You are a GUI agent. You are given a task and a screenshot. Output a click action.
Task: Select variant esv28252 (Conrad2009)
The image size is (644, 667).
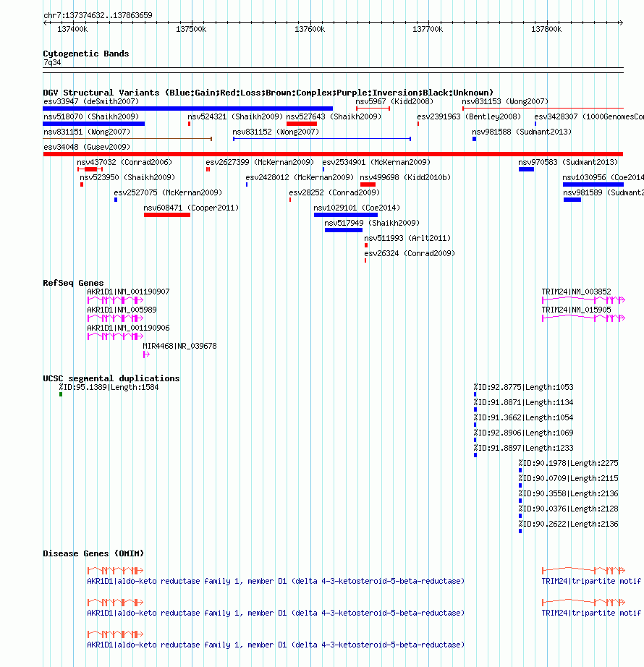[x=334, y=192]
